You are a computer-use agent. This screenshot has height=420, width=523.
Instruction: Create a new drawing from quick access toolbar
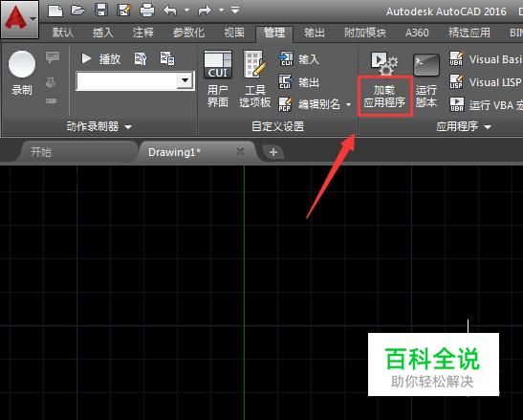point(55,11)
